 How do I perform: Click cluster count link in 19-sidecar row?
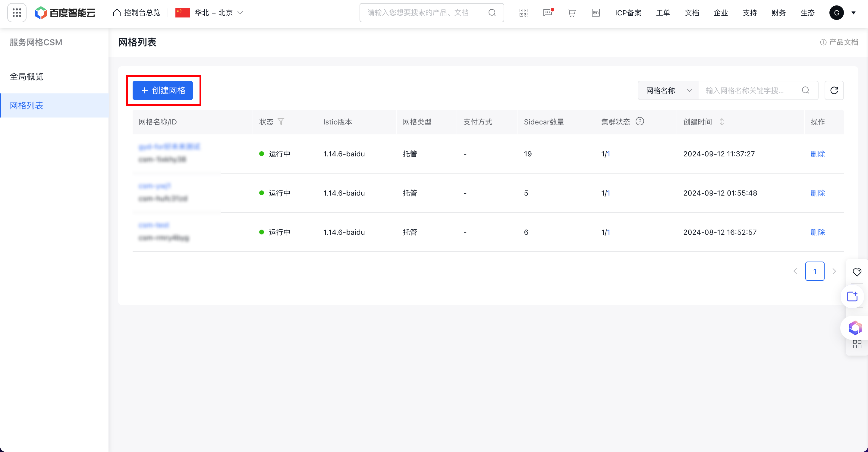[x=608, y=154]
